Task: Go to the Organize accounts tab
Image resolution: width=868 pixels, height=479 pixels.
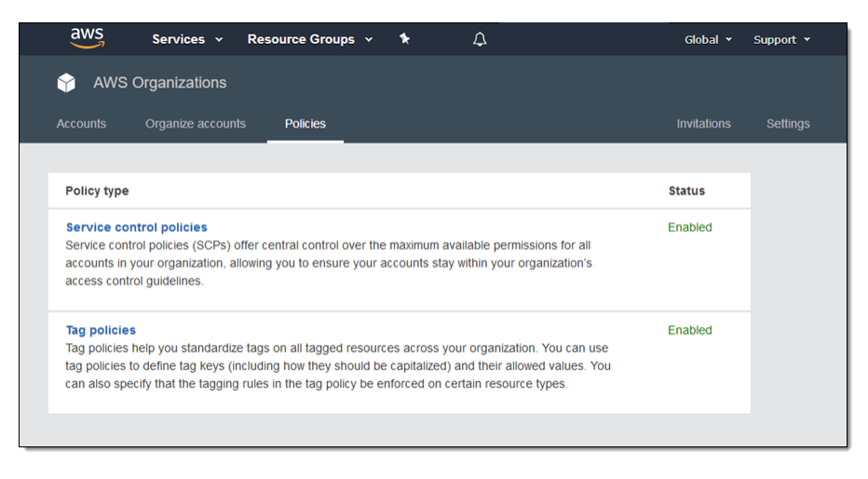Action: [196, 124]
